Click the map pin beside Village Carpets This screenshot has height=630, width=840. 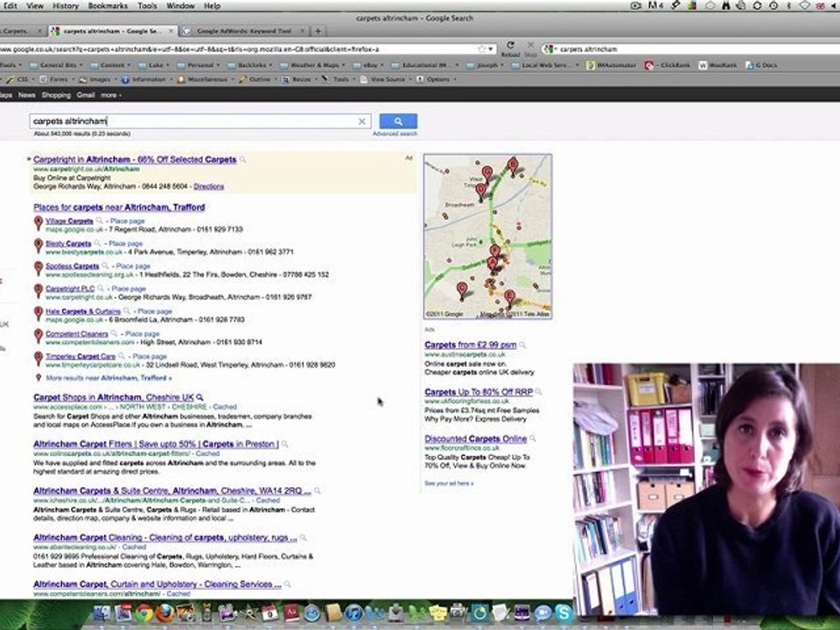point(38,223)
